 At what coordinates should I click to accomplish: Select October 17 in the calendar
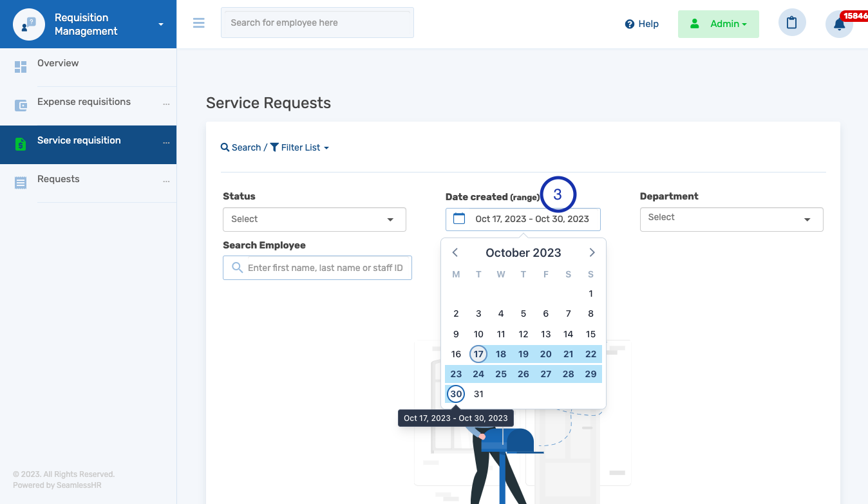point(478,353)
